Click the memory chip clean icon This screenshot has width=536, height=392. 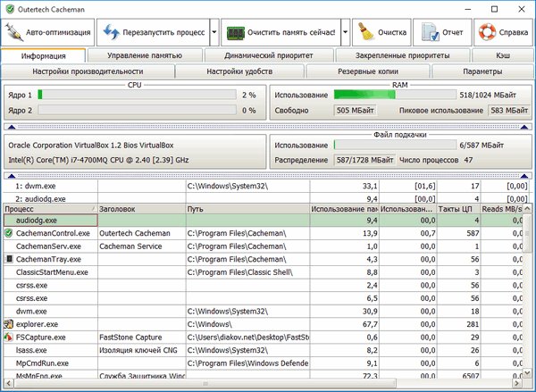[x=235, y=33]
